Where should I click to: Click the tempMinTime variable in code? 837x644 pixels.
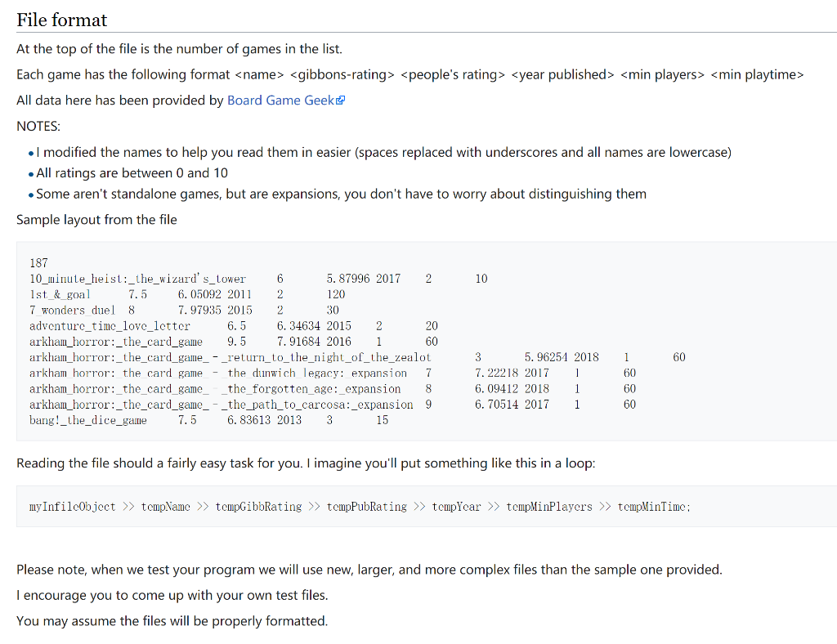[654, 507]
